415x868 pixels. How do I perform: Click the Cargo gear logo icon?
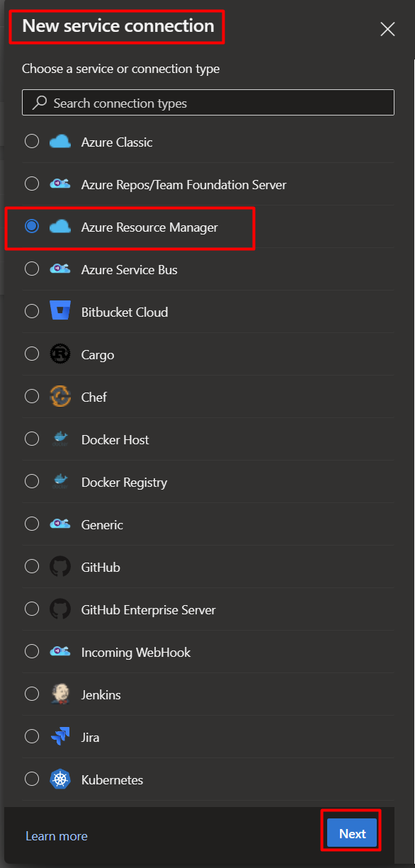(60, 354)
